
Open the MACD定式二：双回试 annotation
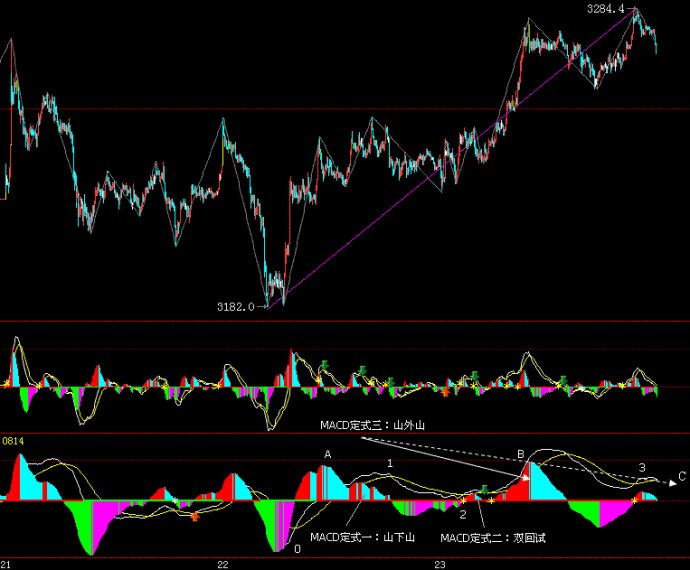click(x=493, y=538)
